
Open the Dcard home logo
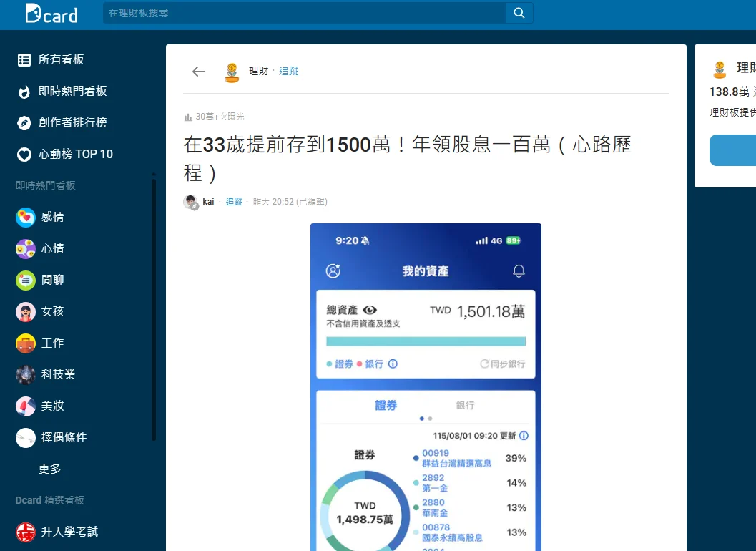pos(51,14)
